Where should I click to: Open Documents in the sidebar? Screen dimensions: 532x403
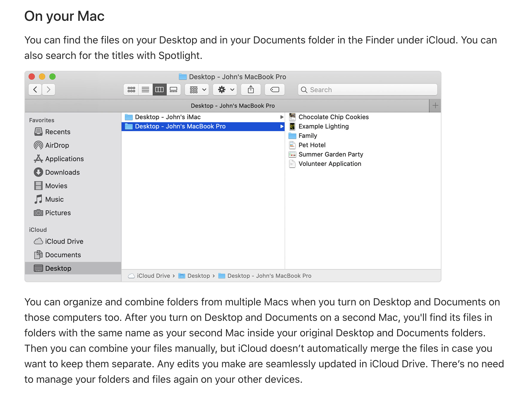point(57,255)
